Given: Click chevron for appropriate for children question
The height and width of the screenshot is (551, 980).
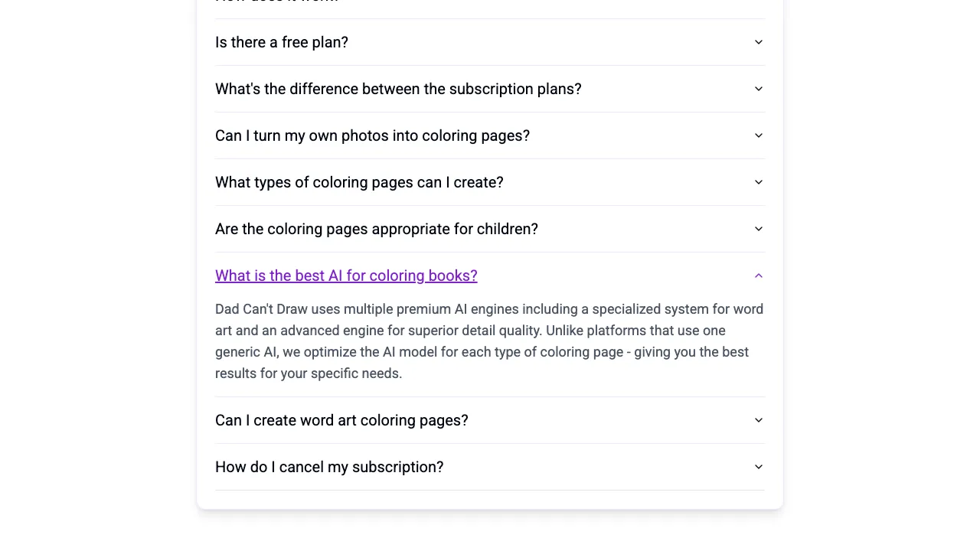Looking at the screenshot, I should pyautogui.click(x=758, y=229).
